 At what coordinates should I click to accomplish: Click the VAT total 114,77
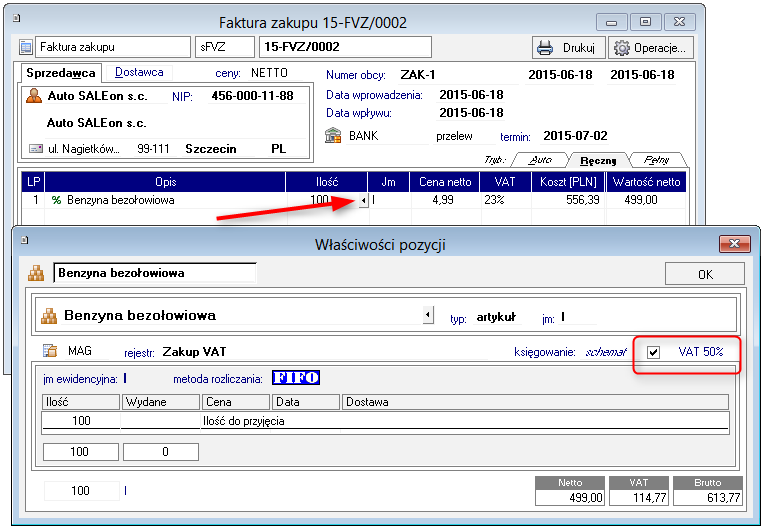(x=639, y=497)
